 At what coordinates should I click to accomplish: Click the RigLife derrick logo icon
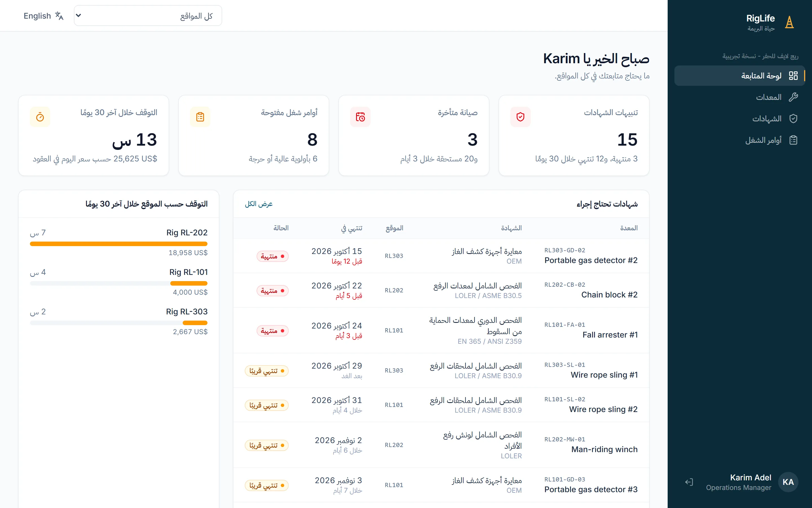click(x=789, y=23)
